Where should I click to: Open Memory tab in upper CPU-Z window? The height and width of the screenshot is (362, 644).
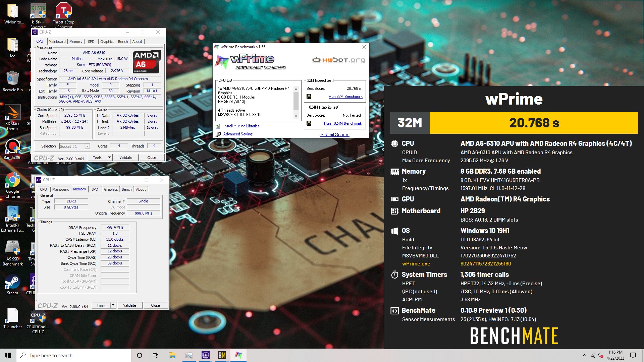pyautogui.click(x=76, y=42)
